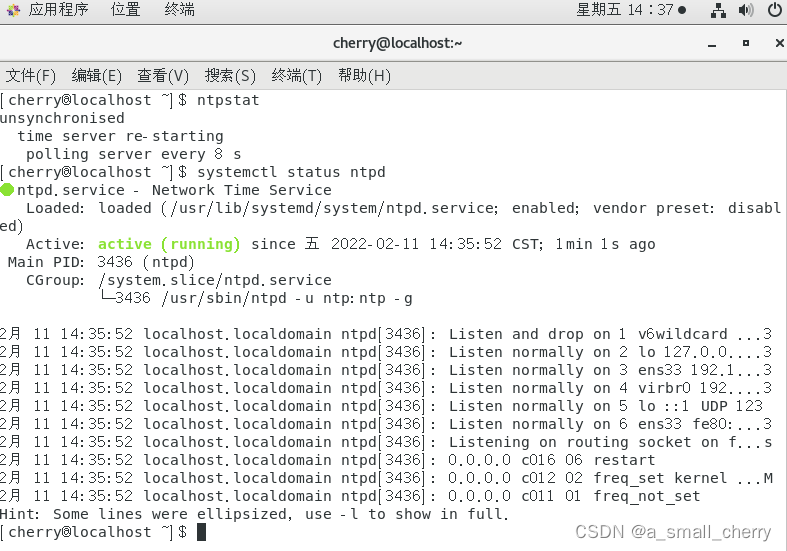Click the log line Listening on routing socket
This screenshot has width=787, height=551.
[386, 442]
